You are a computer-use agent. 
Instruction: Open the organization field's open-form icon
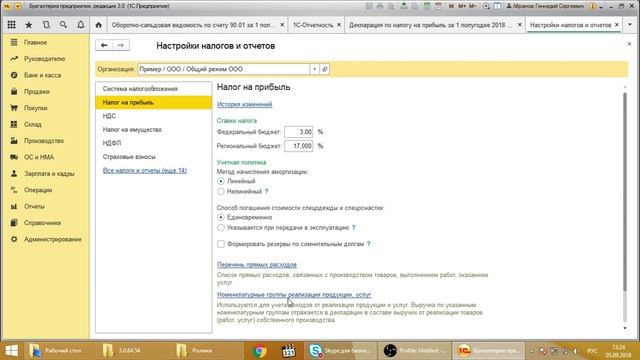click(324, 69)
